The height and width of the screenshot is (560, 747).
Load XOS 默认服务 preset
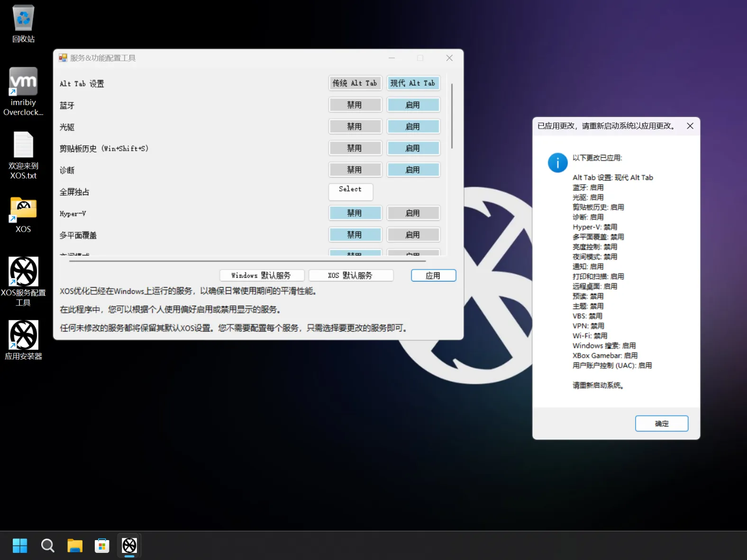pos(351,275)
